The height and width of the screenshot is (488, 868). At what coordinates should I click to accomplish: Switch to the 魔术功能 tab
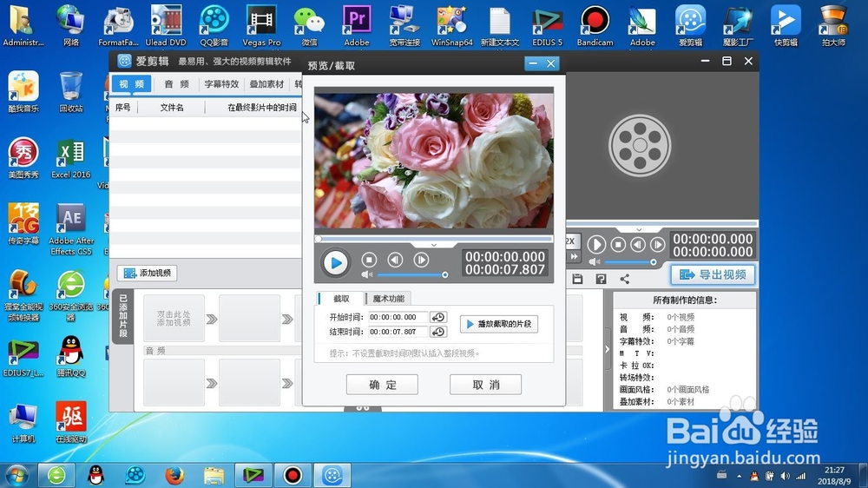click(x=388, y=299)
